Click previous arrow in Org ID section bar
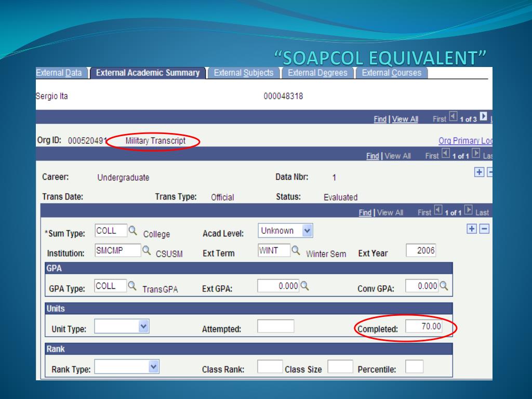The width and height of the screenshot is (532, 399). tap(446, 154)
